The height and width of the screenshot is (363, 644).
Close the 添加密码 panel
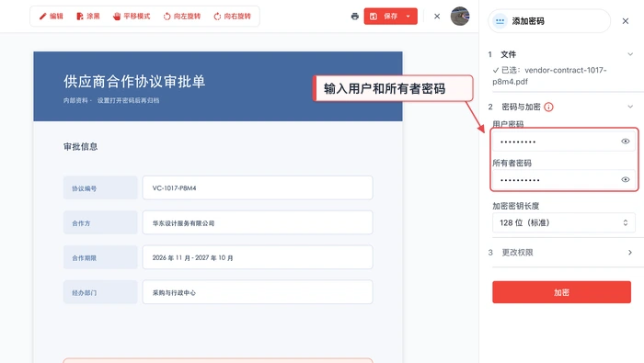pyautogui.click(x=626, y=21)
